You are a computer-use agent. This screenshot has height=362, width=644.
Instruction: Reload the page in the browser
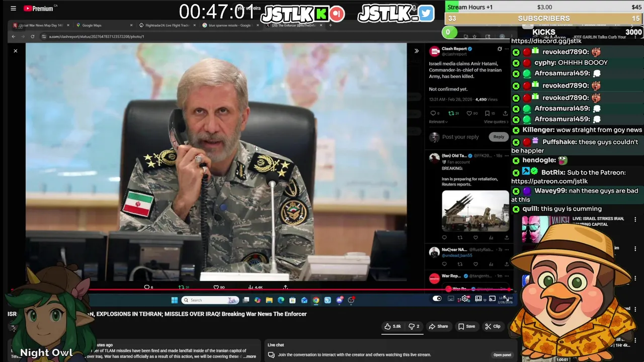click(32, 36)
